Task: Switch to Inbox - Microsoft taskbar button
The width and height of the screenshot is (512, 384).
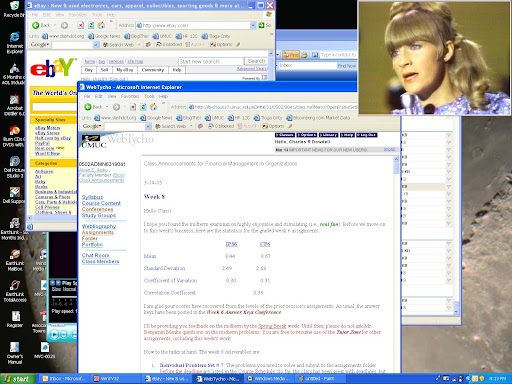Action: click(x=64, y=379)
